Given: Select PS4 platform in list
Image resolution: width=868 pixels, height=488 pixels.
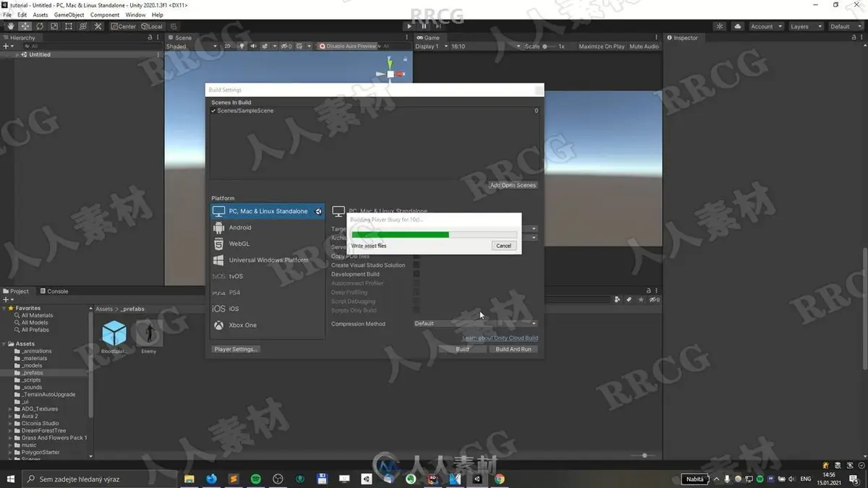Looking at the screenshot, I should [x=268, y=293].
